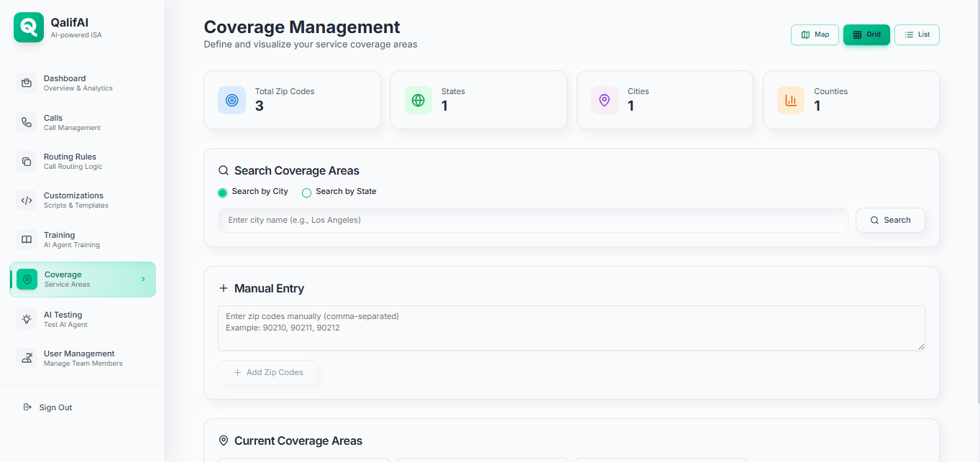Go to Routing Rules page
The width and height of the screenshot is (980, 462).
coord(83,161)
